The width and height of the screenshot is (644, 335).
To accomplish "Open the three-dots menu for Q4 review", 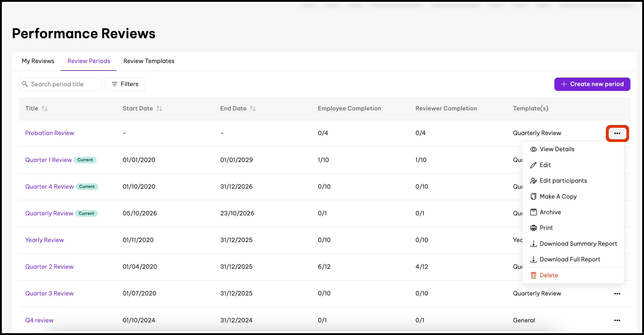I will pos(617,320).
